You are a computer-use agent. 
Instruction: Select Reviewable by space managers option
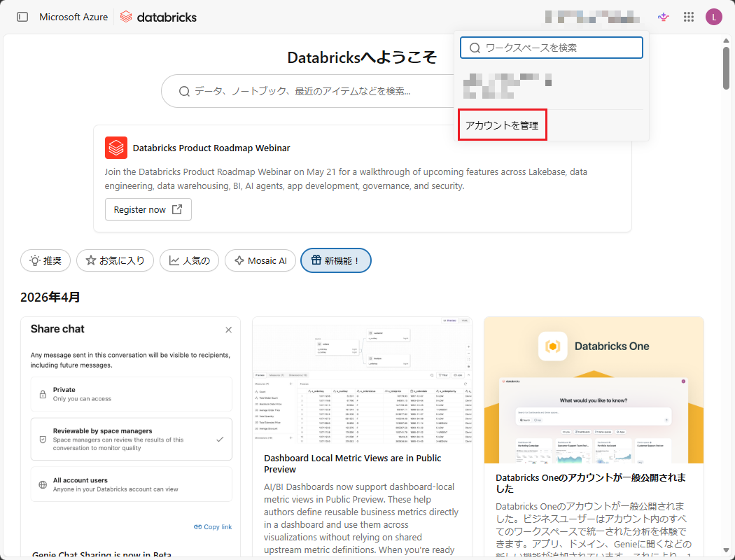coord(131,439)
